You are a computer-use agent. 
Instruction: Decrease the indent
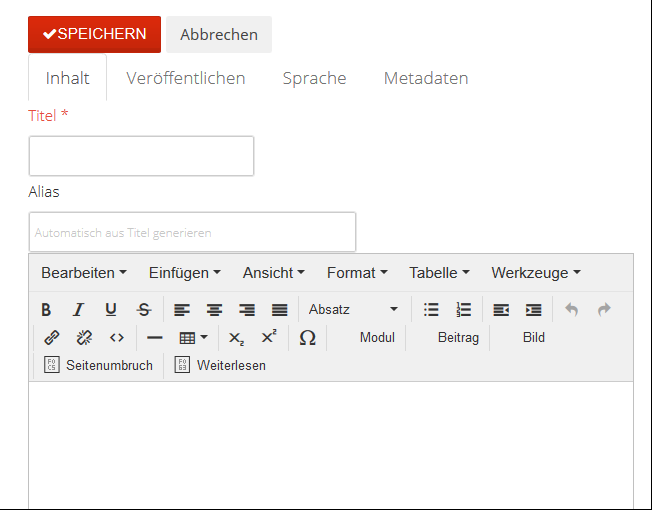[501, 310]
